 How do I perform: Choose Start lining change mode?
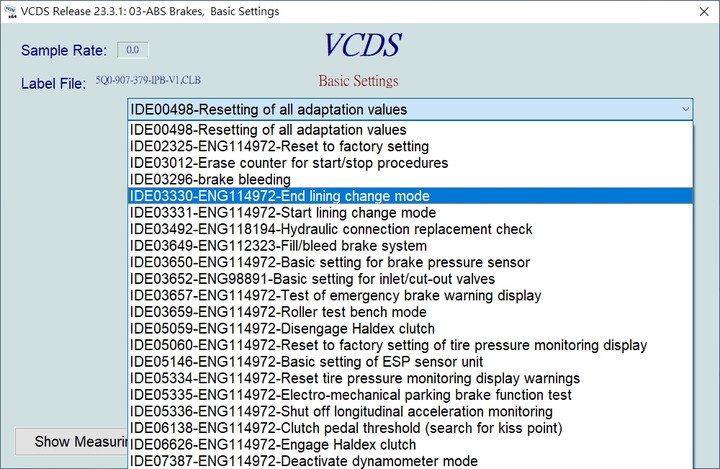[410, 213]
